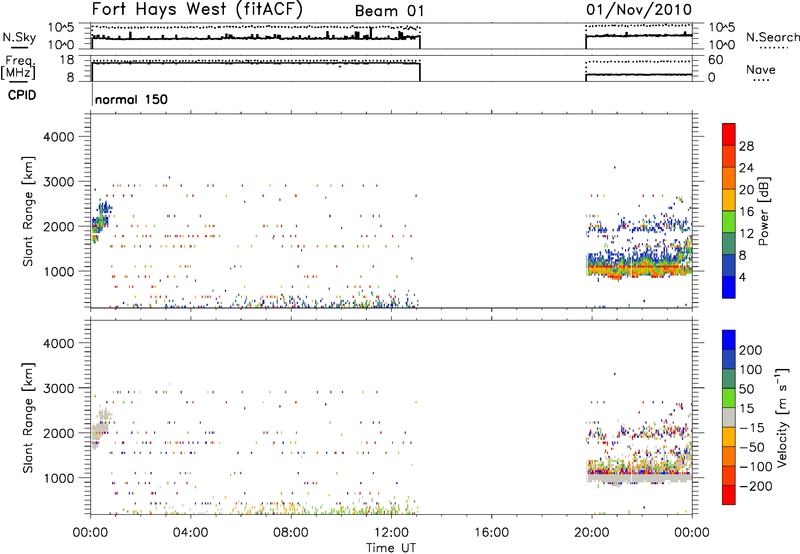Click the 04:00 time axis label
Image resolution: width=800 pixels, height=554 pixels.
tap(190, 533)
